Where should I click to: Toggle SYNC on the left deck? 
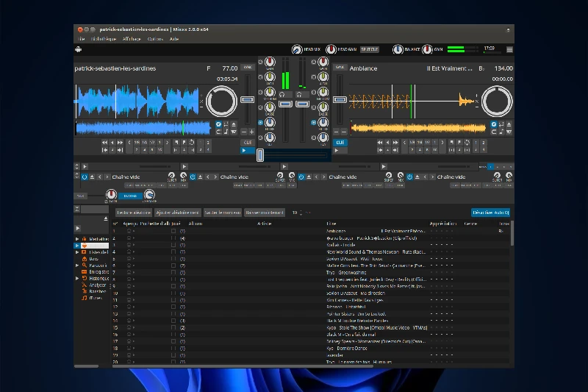coord(247,68)
